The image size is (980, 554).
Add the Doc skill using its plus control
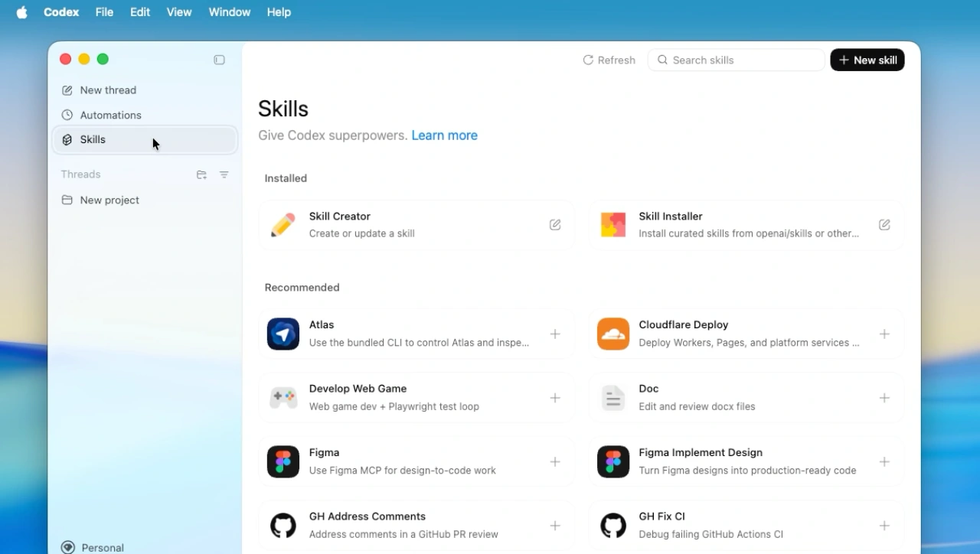pos(884,398)
